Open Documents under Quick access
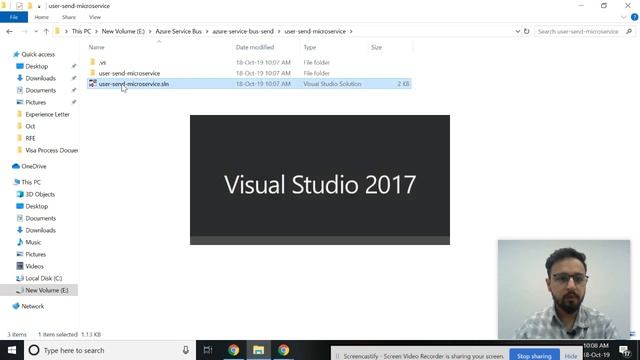This screenshot has height=360, width=640. click(x=40, y=90)
